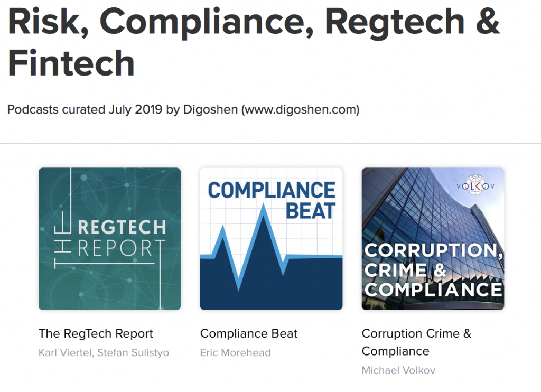Open The RegTech Report podcast cover
541x392 pixels.
pos(110,239)
